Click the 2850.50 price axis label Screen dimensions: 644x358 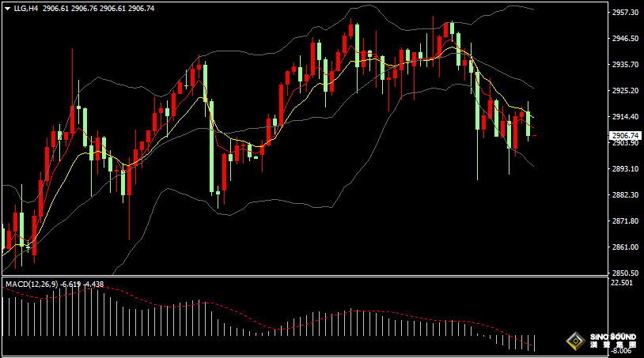click(x=625, y=273)
